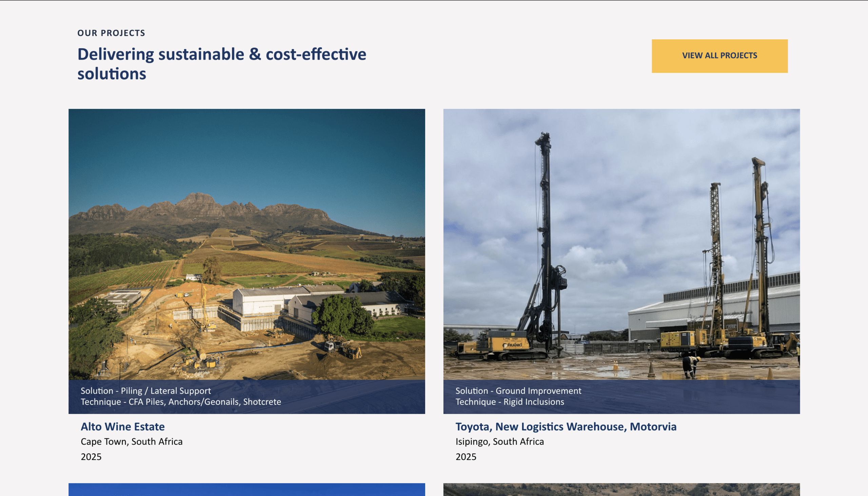Open the partially visible blue project card below Alto
This screenshot has height=496, width=868.
click(246, 490)
